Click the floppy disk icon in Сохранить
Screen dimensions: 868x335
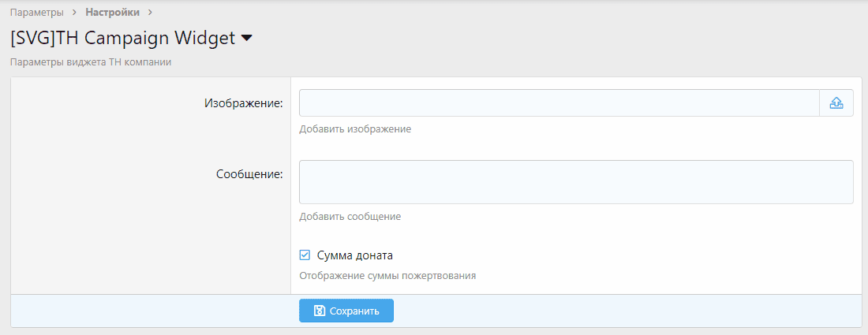click(320, 311)
